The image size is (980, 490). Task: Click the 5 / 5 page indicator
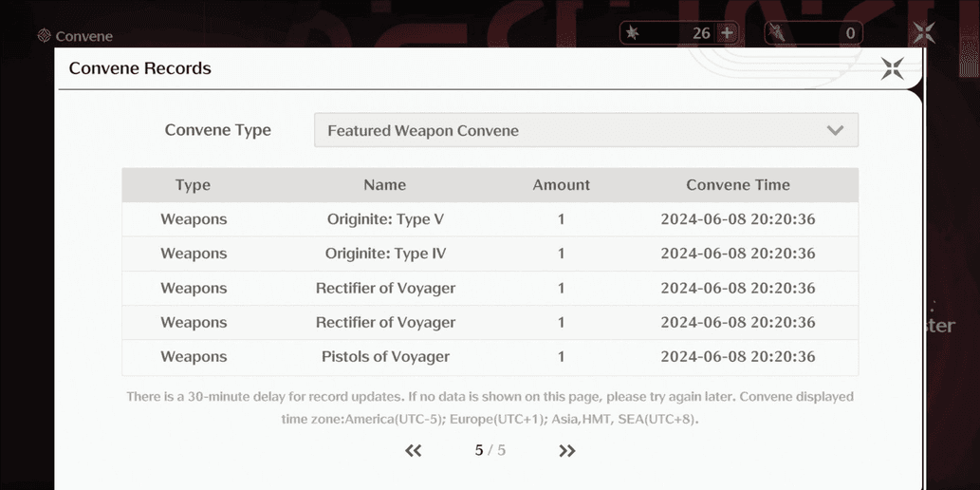pyautogui.click(x=490, y=450)
